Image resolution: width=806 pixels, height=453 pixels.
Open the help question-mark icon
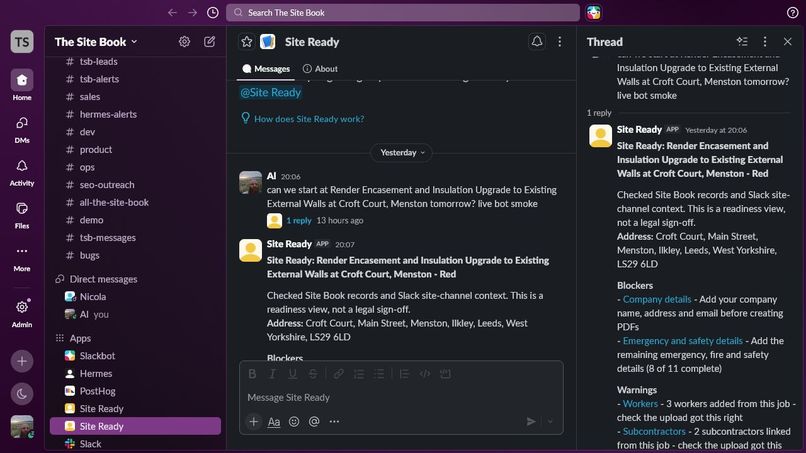(x=793, y=13)
